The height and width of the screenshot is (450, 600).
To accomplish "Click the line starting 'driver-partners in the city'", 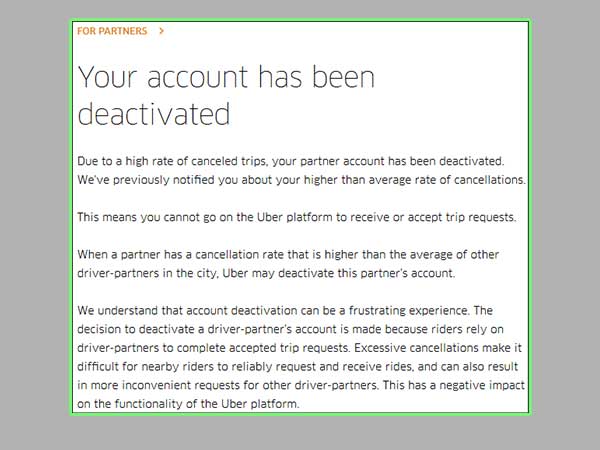I will 266,273.
